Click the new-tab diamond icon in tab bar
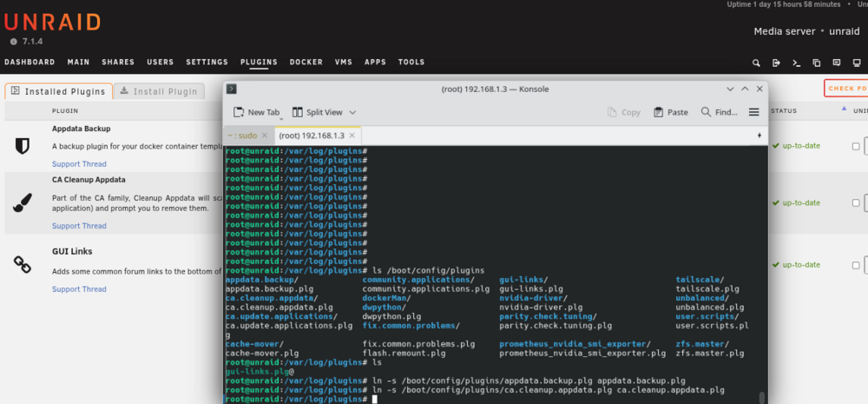Image resolution: width=868 pixels, height=404 pixels. pos(759,136)
